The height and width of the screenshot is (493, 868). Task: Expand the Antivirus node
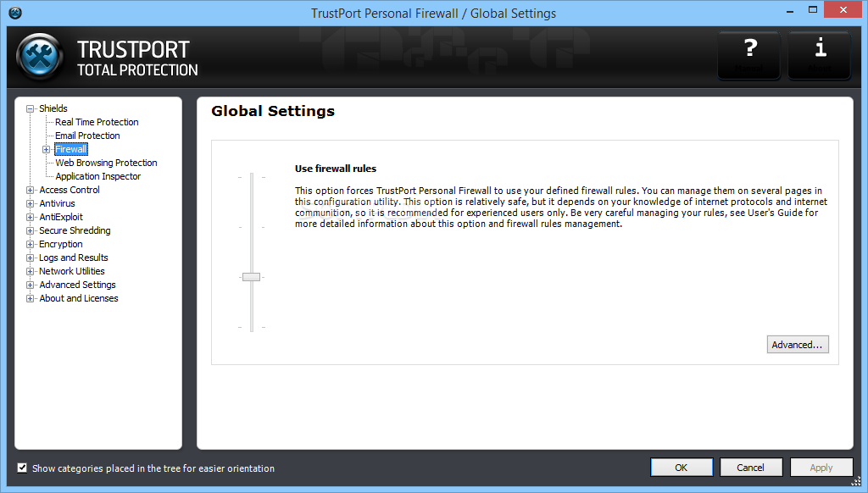pos(30,203)
